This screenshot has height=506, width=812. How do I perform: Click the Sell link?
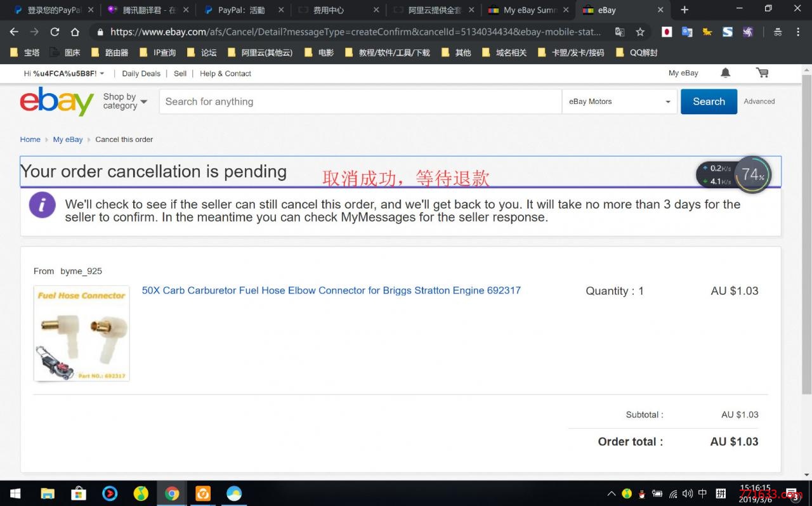point(180,74)
